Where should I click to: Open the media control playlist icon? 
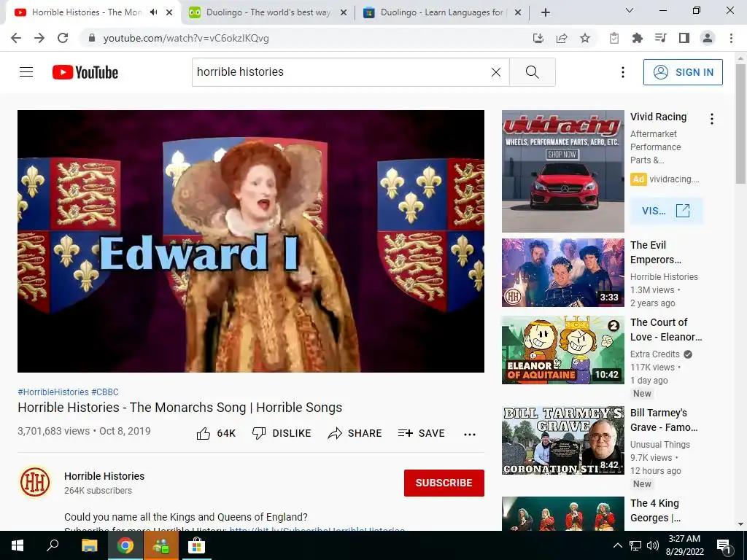point(661,38)
